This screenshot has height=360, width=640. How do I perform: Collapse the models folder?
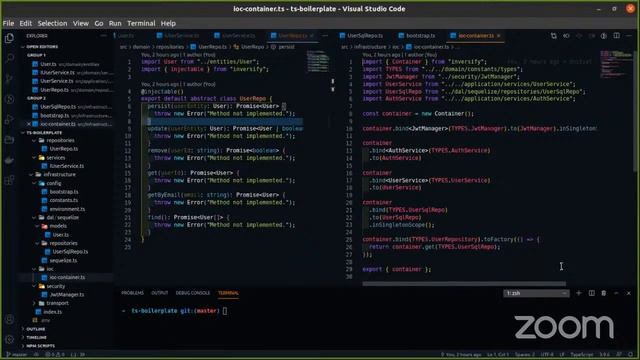[58, 226]
